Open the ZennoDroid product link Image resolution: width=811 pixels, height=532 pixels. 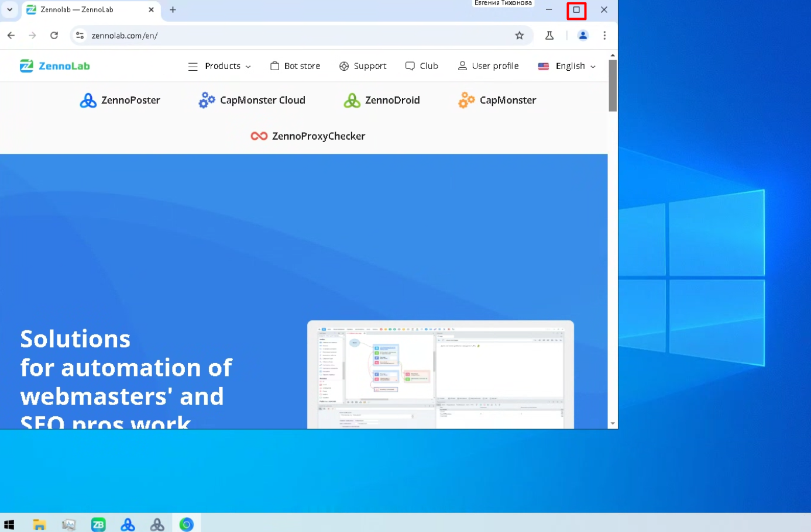tap(382, 101)
